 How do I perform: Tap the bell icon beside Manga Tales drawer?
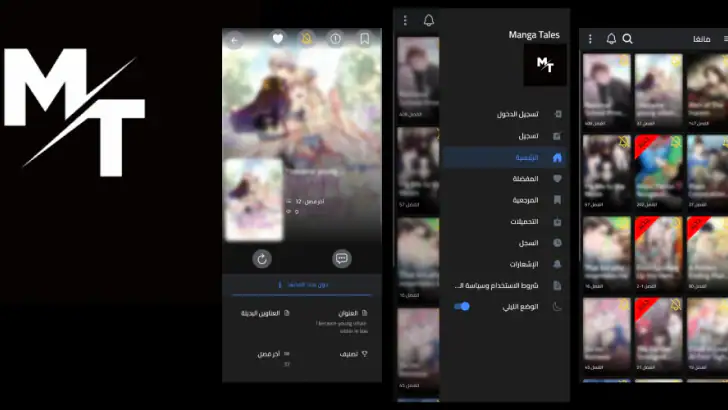click(x=429, y=20)
